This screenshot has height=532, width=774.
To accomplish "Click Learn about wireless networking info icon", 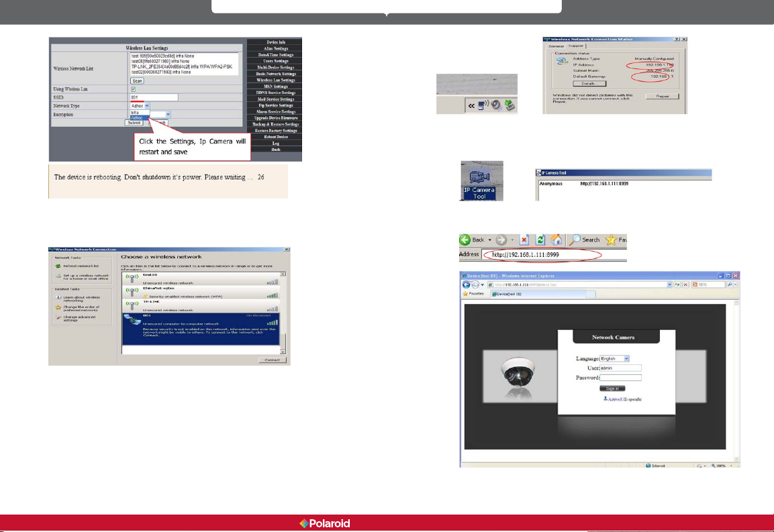I will [x=59, y=298].
